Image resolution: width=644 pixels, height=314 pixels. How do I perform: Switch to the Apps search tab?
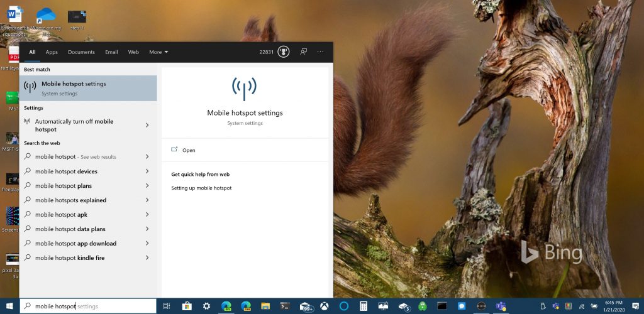pos(52,52)
